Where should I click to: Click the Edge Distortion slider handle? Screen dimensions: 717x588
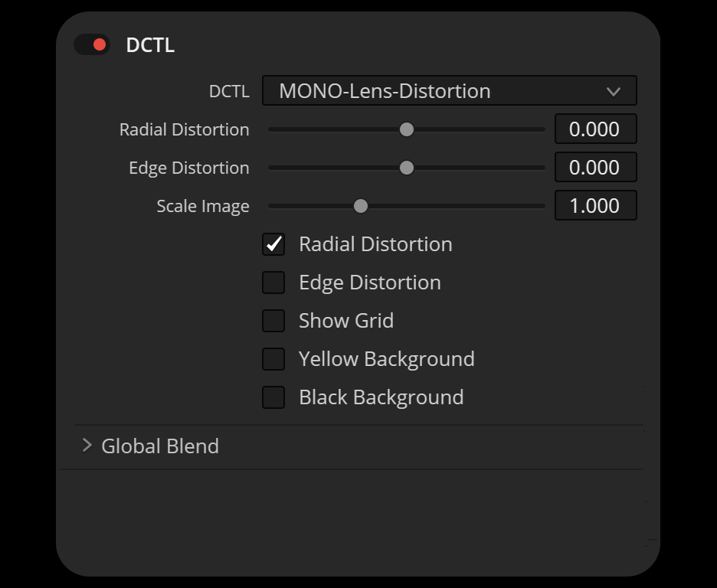coord(407,168)
